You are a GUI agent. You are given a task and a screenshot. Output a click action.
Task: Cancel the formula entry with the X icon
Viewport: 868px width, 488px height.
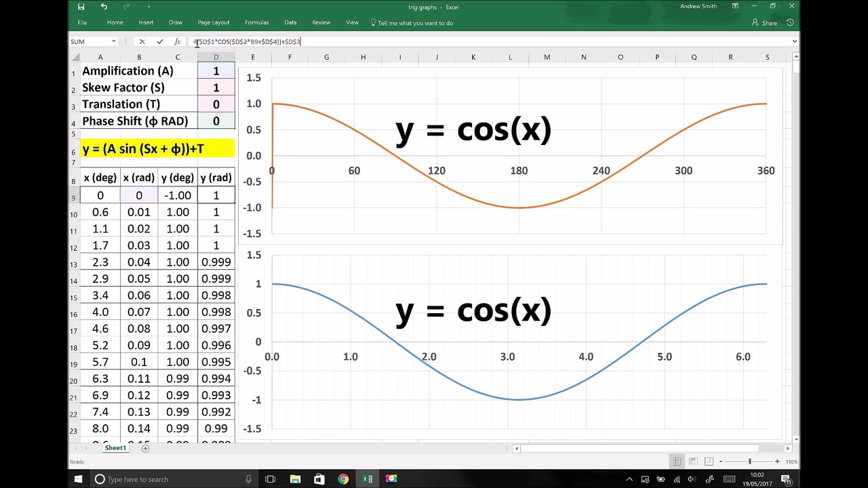142,41
